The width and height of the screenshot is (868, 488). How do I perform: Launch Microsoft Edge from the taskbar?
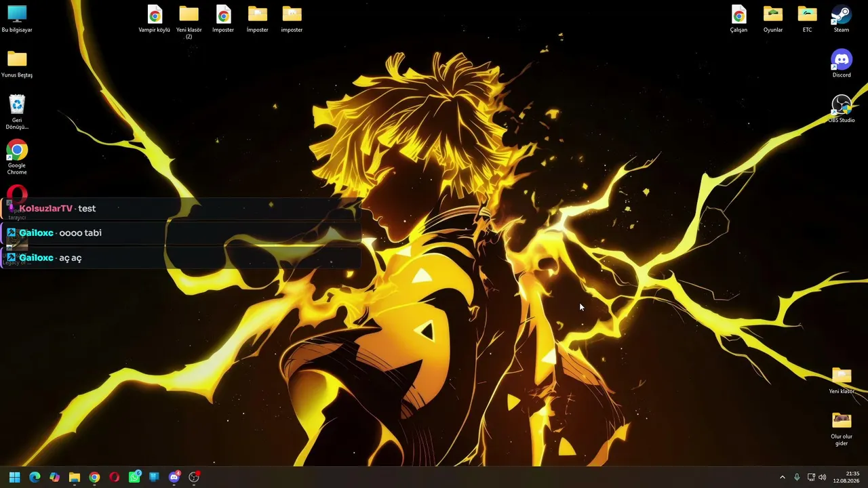pos(35,477)
